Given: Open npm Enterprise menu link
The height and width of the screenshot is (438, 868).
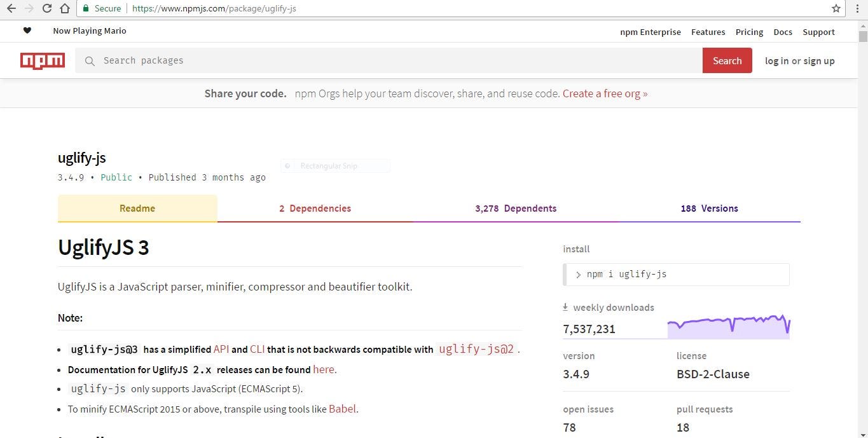Looking at the screenshot, I should coord(651,32).
